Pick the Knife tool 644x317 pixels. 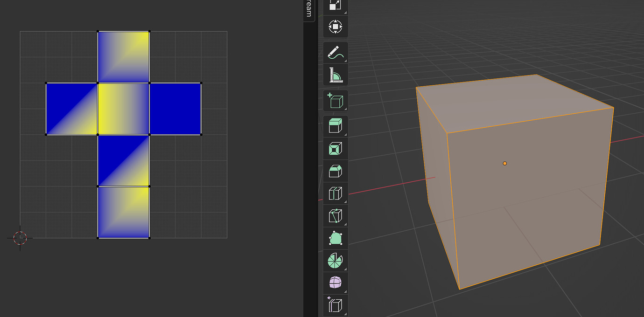coord(335,215)
